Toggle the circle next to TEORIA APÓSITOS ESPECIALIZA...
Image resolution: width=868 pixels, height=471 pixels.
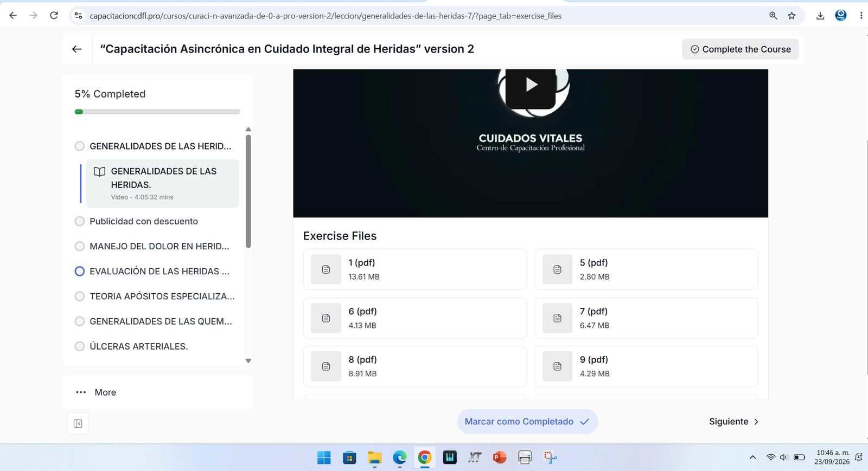pos(80,296)
